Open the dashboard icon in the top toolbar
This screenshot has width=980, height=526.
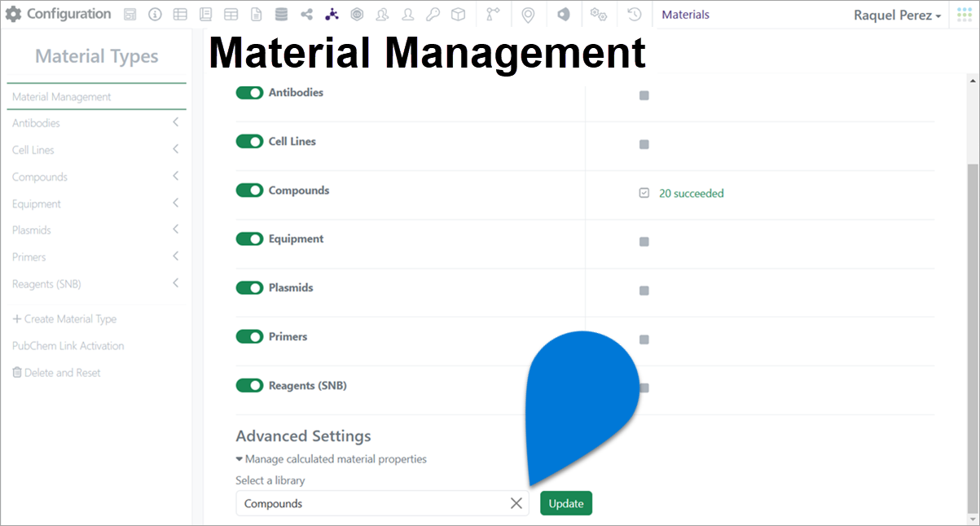tap(130, 15)
